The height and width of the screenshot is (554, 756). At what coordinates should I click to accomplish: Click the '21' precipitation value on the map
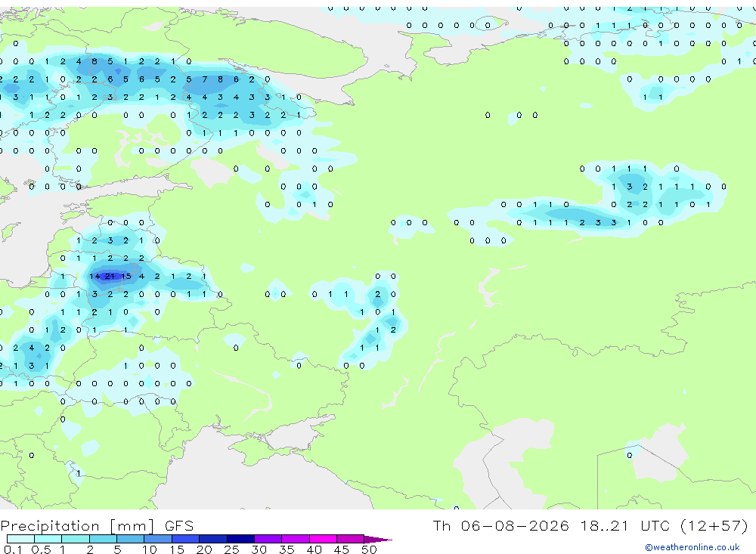pyautogui.click(x=110, y=277)
